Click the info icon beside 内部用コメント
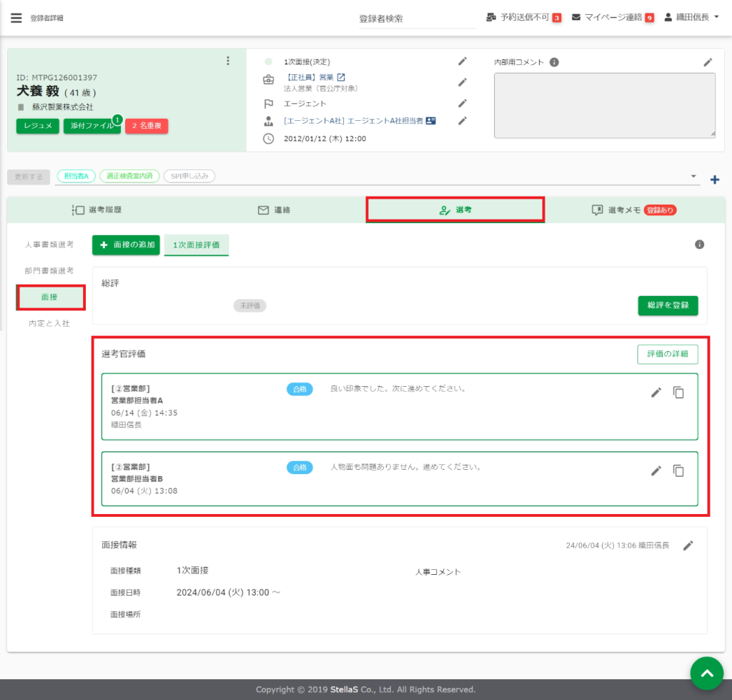The width and height of the screenshot is (732, 700). tap(554, 62)
